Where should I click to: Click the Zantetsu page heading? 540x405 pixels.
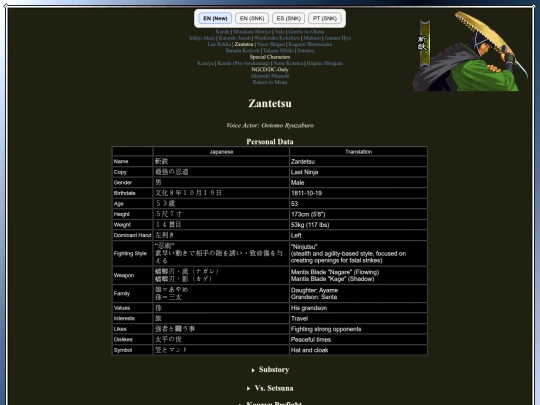(x=270, y=103)
